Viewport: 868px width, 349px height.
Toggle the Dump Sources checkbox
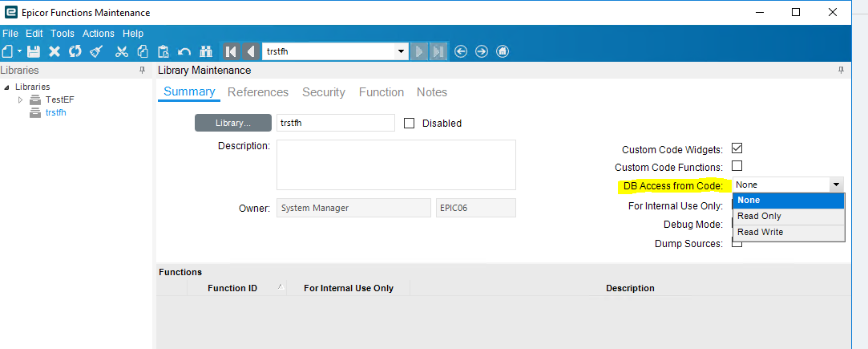point(737,243)
